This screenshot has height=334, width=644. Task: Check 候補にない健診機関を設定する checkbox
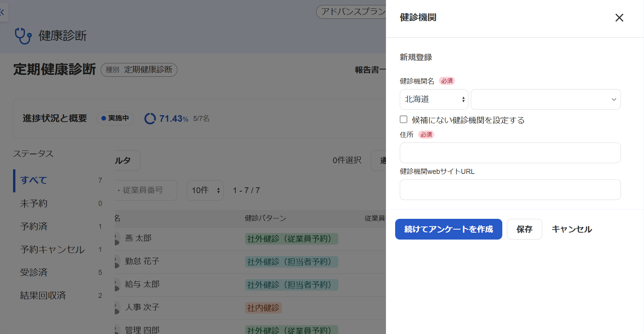(x=404, y=119)
